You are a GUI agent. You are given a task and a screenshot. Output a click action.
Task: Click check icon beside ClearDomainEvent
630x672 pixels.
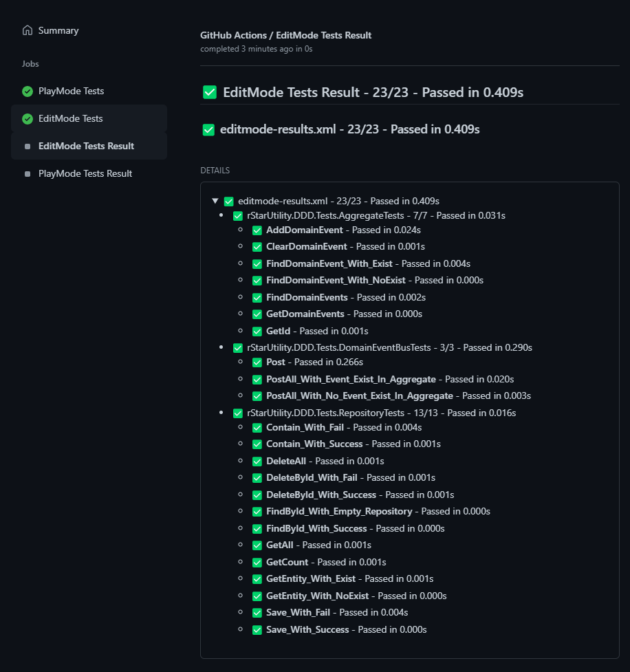tap(257, 248)
